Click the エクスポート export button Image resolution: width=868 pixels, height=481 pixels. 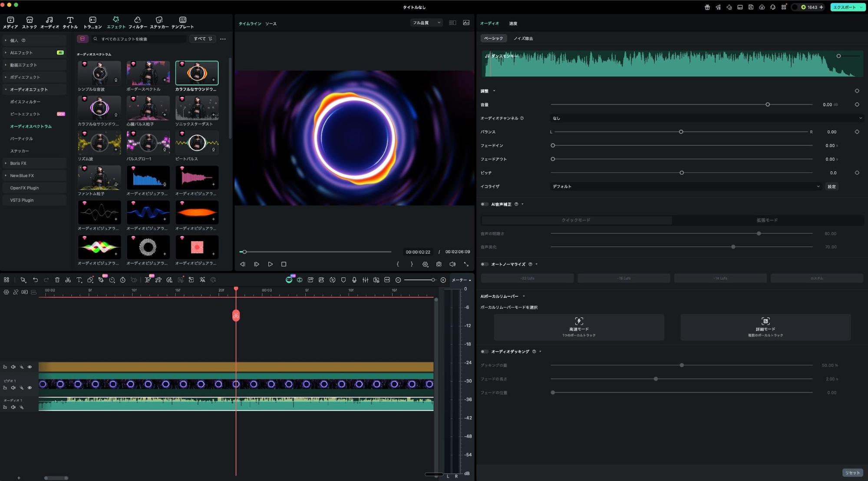tap(844, 7)
